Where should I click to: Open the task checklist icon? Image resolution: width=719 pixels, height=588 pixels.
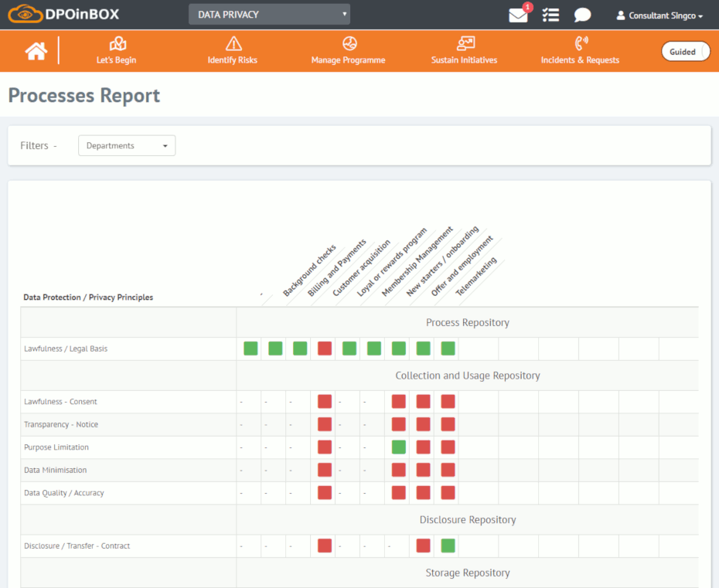[550, 15]
